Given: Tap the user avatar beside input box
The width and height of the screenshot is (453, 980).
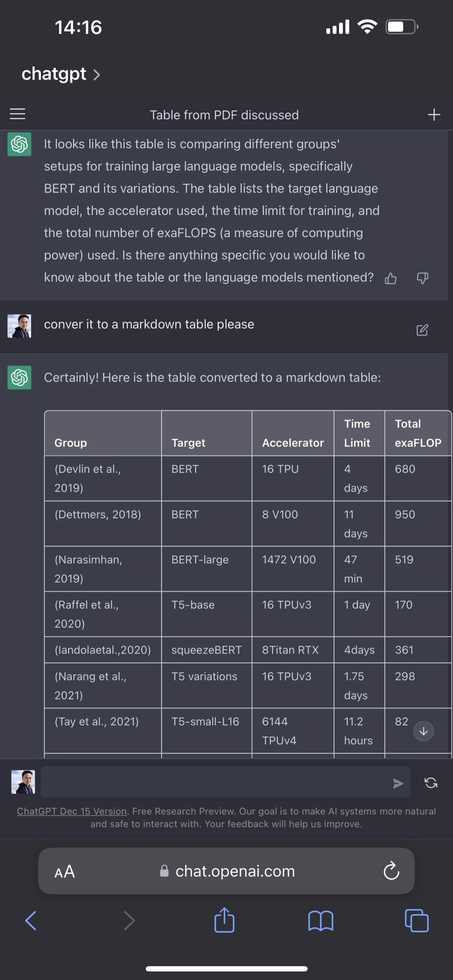Looking at the screenshot, I should tap(23, 782).
